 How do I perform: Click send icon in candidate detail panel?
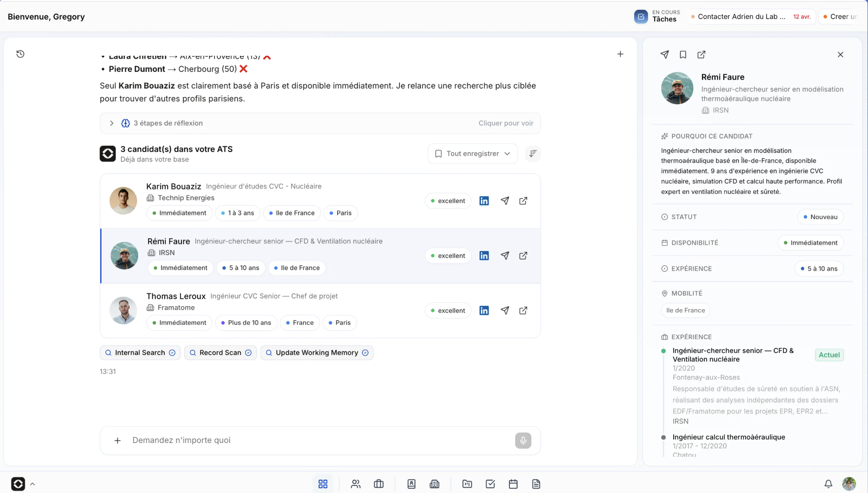coord(665,54)
